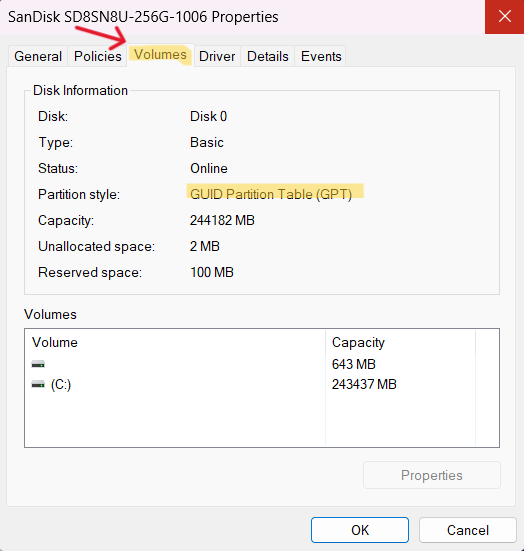Image resolution: width=524 pixels, height=551 pixels.
Task: Click the drive icon next to (C:)
Action: coord(38,384)
